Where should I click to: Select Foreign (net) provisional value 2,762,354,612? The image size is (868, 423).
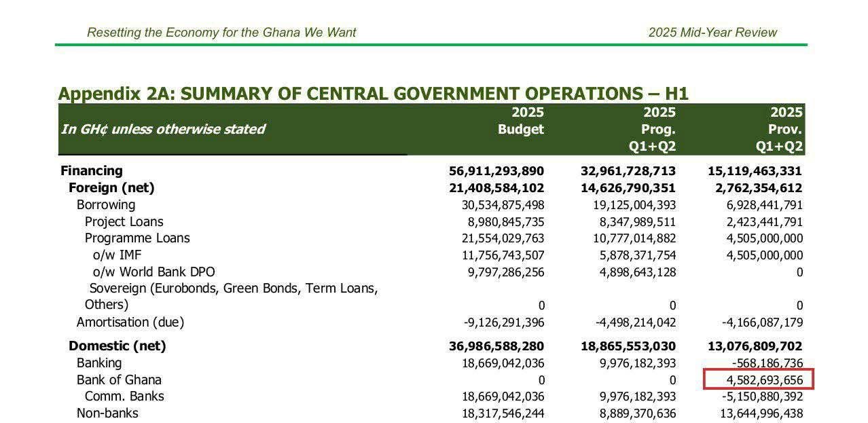coord(755,188)
